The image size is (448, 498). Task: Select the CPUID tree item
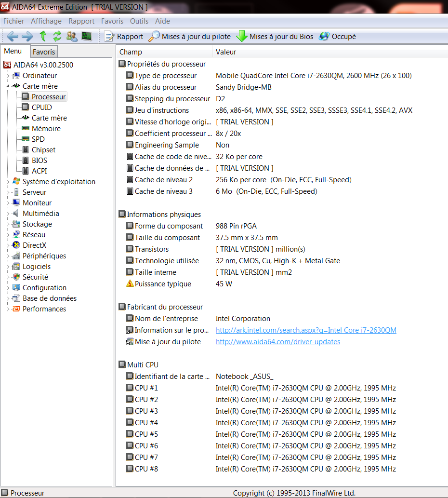41,108
